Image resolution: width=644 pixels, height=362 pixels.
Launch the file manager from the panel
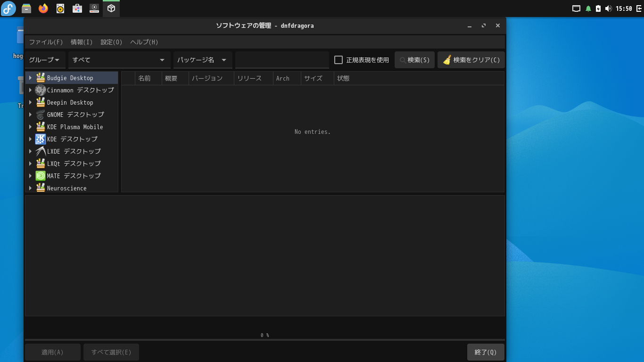[x=26, y=8]
